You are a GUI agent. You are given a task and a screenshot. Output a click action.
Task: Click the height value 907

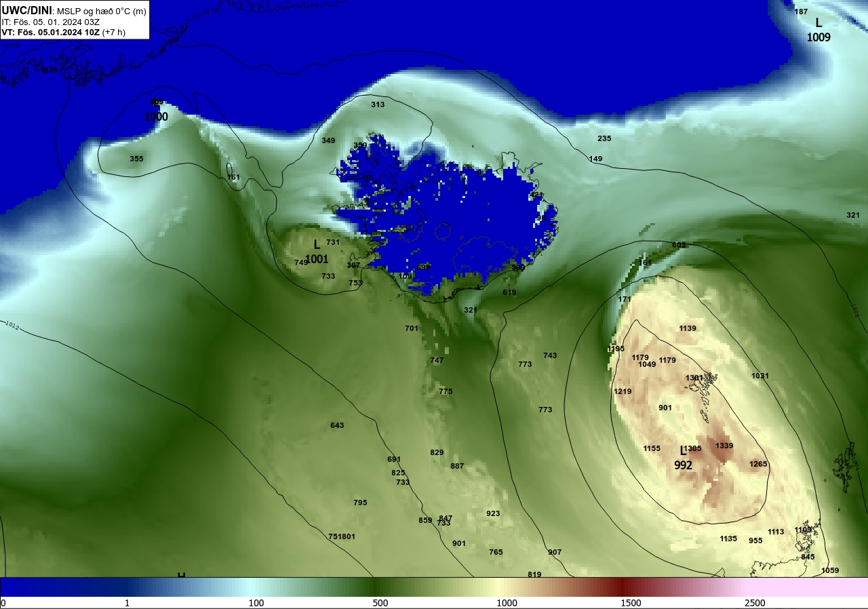[555, 552]
